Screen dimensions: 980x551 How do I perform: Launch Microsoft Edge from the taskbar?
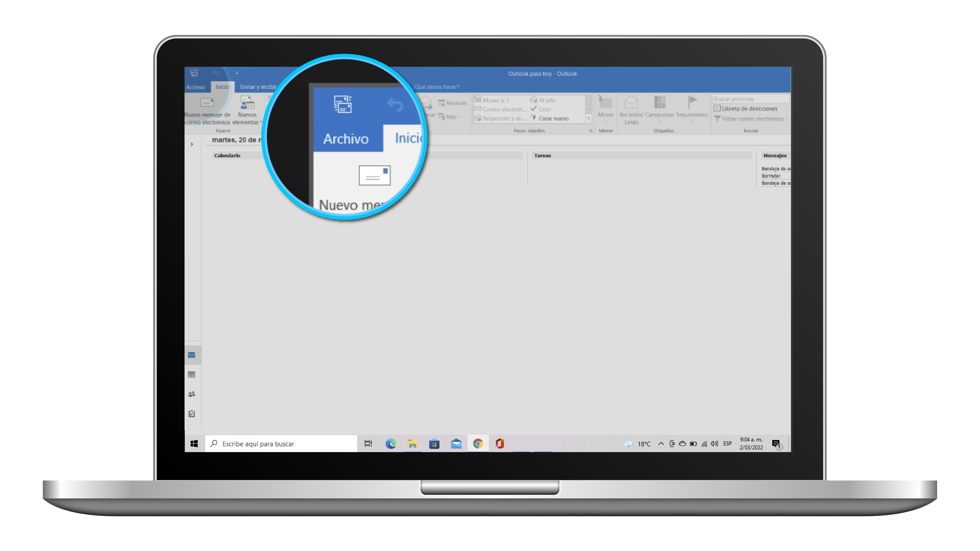[x=391, y=444]
